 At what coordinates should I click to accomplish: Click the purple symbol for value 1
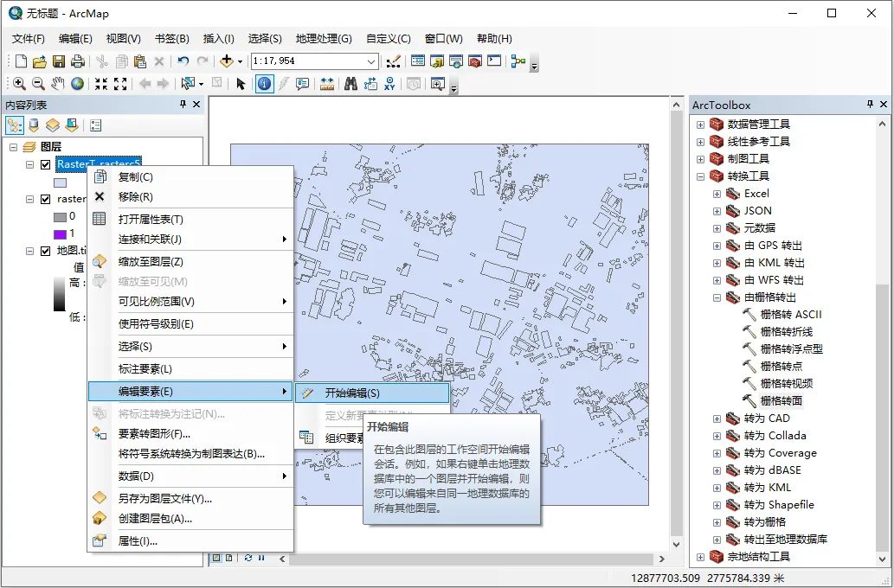(x=60, y=234)
